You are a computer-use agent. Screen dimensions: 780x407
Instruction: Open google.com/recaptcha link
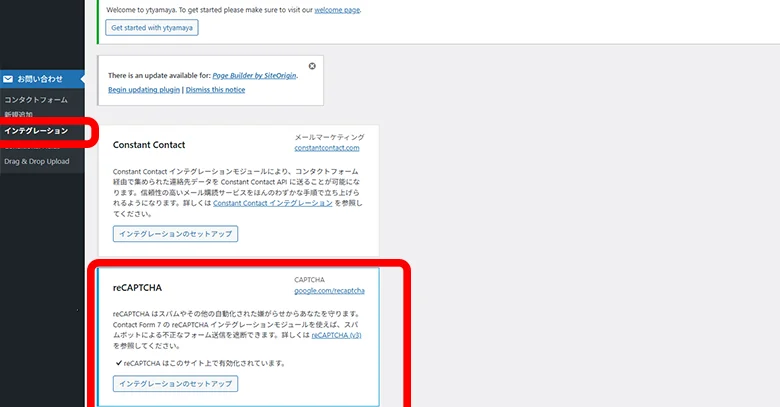[329, 291]
